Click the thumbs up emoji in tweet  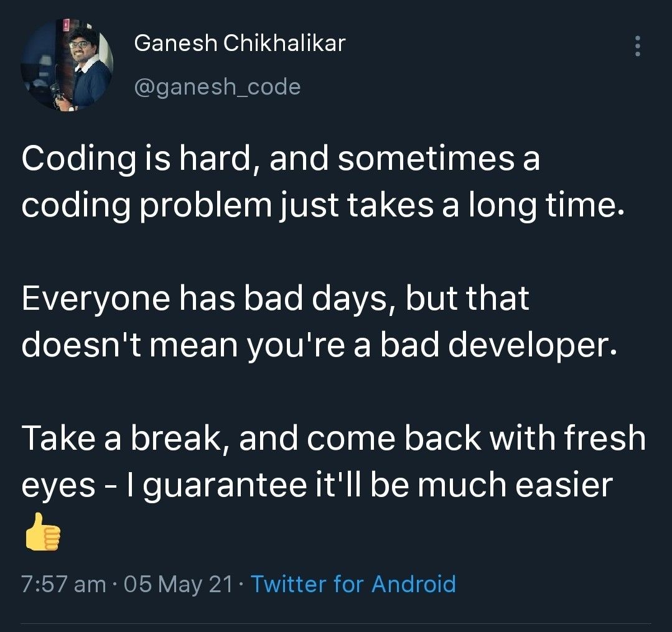tap(42, 531)
